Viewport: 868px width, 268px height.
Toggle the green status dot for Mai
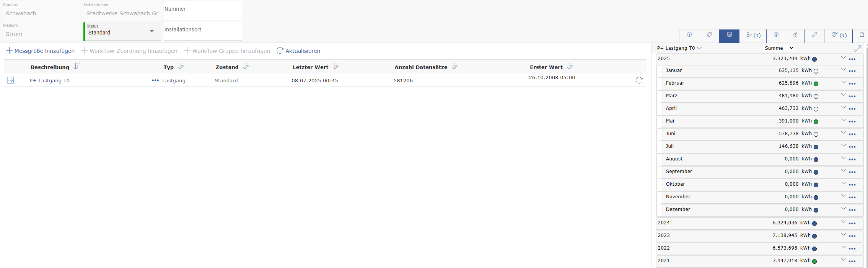816,122
